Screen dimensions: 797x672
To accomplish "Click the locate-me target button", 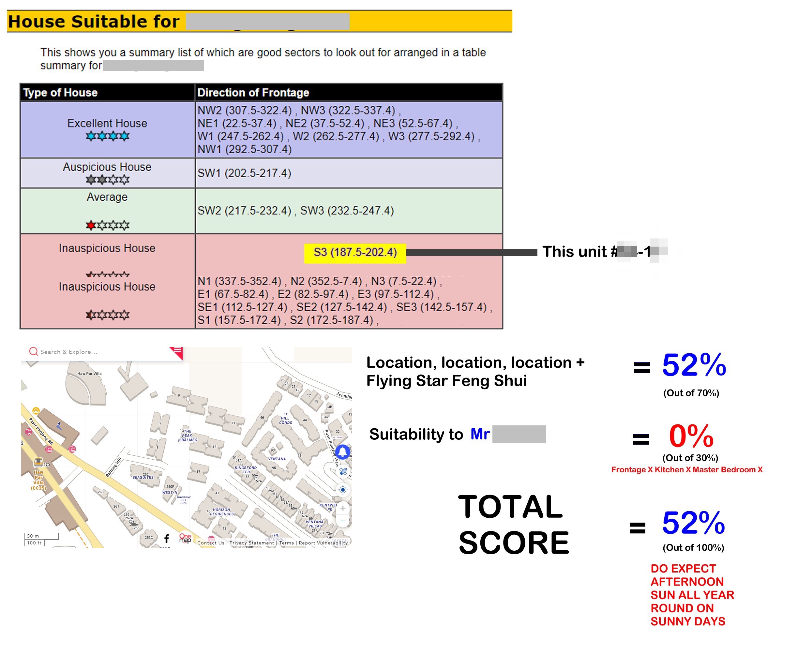I will tap(343, 490).
